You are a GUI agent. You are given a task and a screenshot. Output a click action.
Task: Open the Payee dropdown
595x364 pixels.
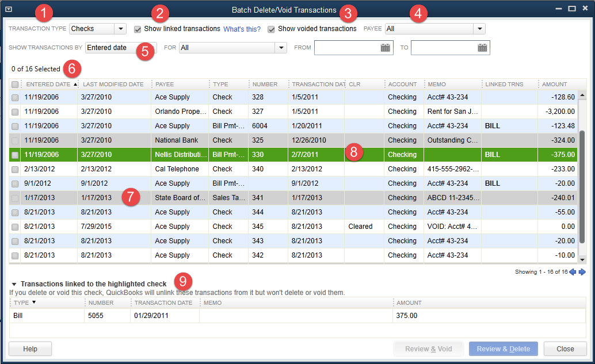(480, 29)
